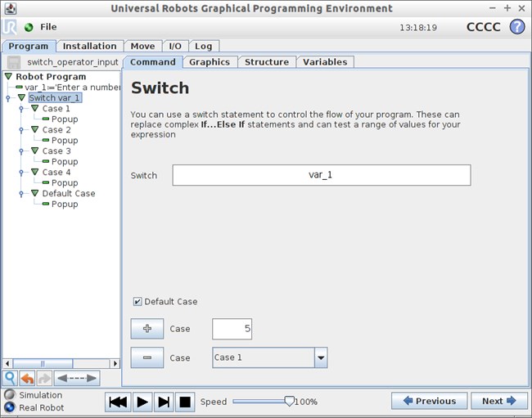Click the UR logo icon
Viewport: 532px width, 418px height.
click(x=9, y=27)
